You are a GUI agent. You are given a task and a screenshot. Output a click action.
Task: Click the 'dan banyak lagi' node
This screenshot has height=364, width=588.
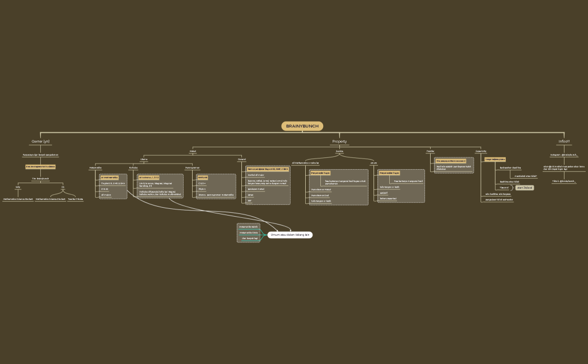point(249,239)
